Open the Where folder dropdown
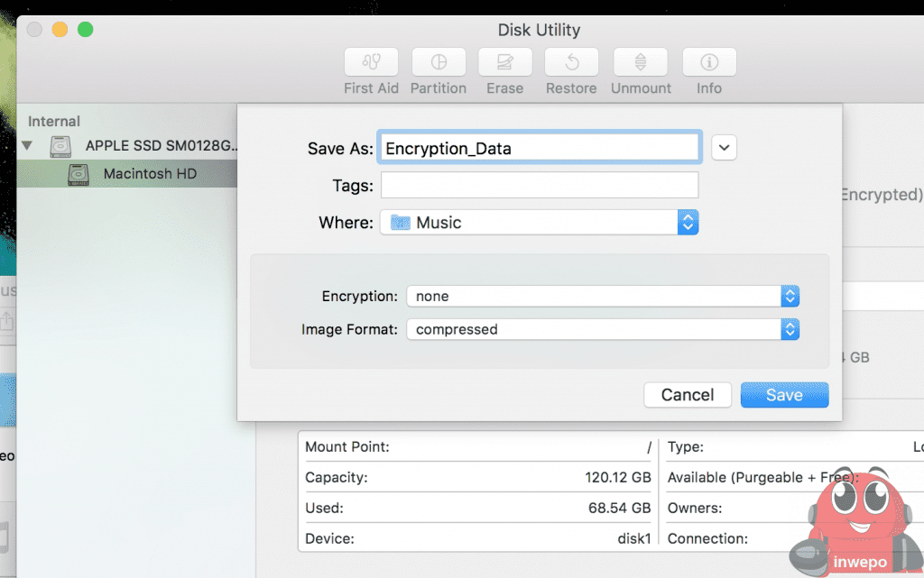This screenshot has width=924, height=578. [x=539, y=223]
